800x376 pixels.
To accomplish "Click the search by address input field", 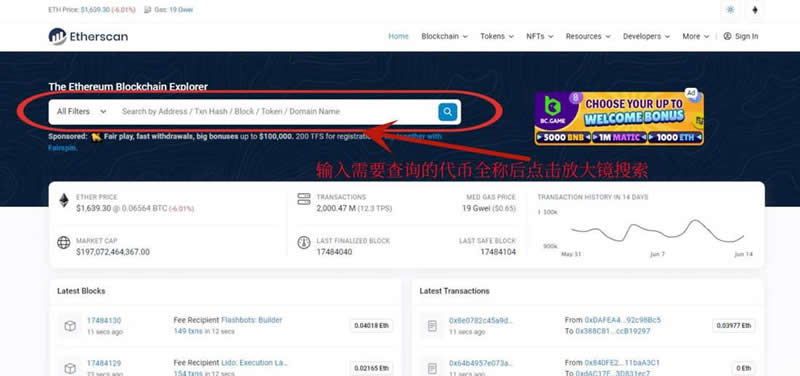I will pyautogui.click(x=276, y=112).
